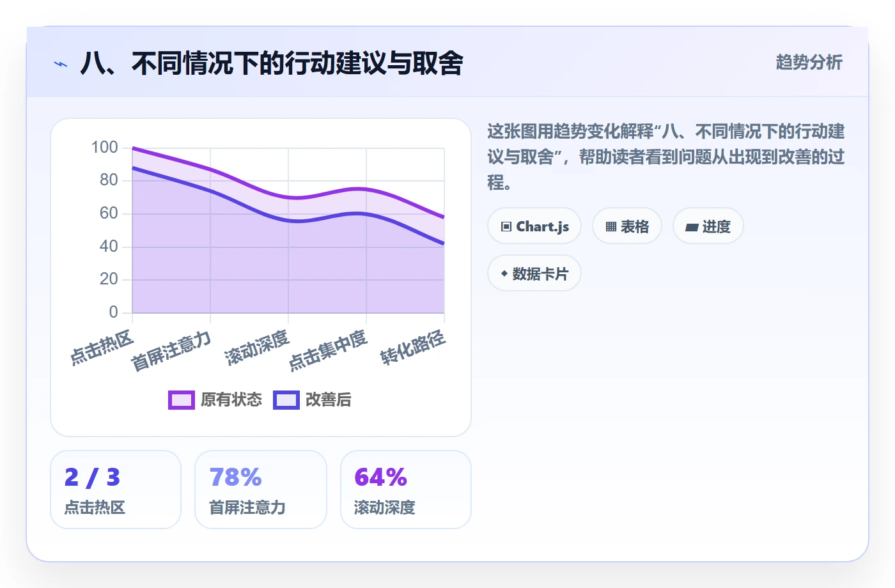
Task: Click the bar icon on the 进度 tag
Action: click(x=692, y=227)
